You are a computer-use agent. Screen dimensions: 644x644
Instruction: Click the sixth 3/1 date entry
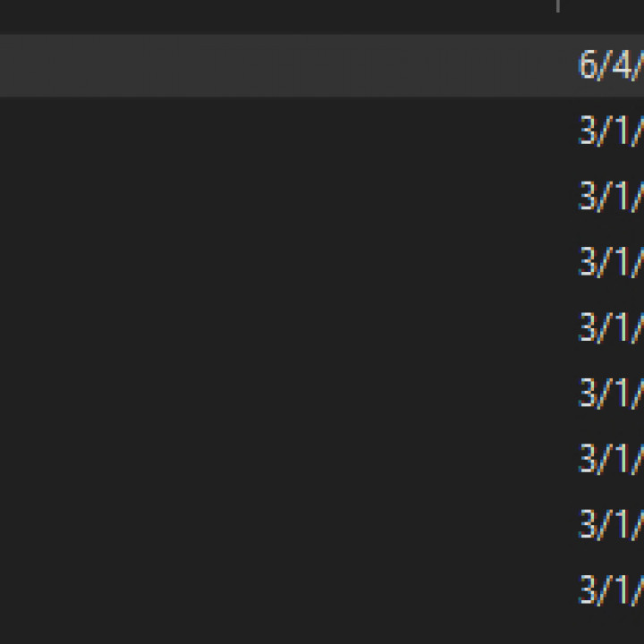pos(610,459)
